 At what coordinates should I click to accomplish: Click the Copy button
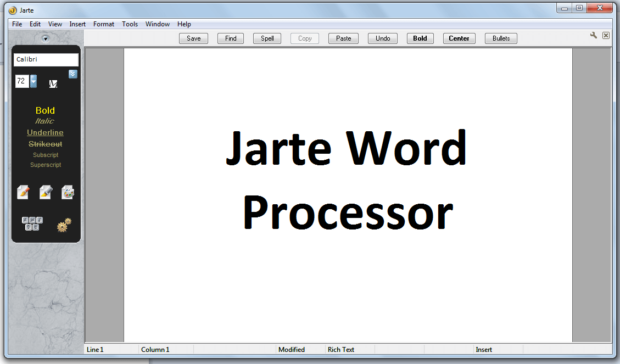tap(305, 38)
